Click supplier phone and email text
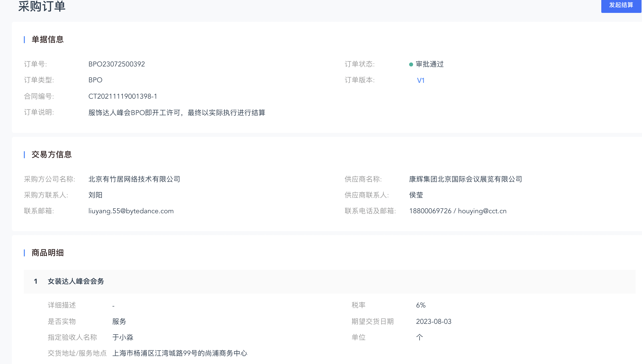642x364 pixels. pos(458,211)
